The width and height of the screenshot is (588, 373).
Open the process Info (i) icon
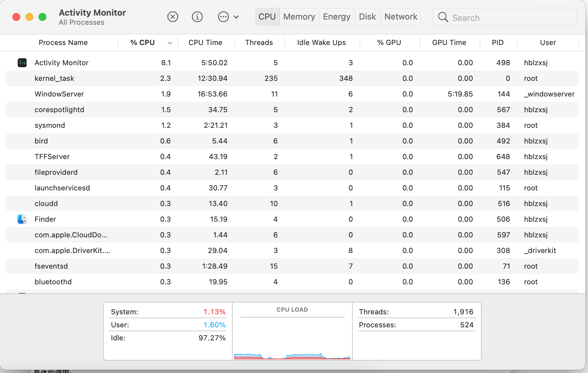(x=197, y=17)
